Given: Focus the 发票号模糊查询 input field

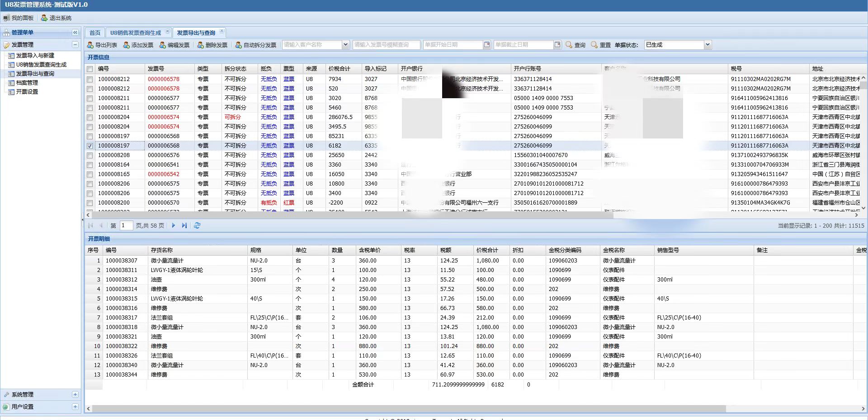Looking at the screenshot, I should (x=386, y=45).
